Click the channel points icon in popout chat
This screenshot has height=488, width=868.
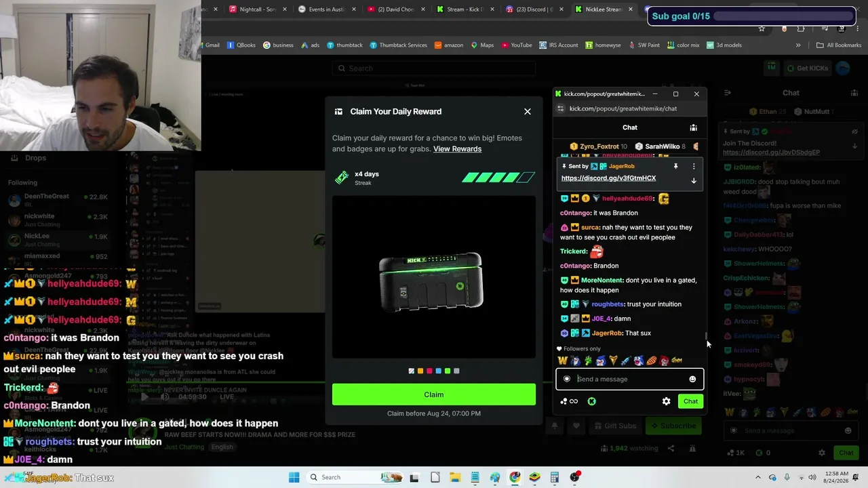[x=569, y=401]
